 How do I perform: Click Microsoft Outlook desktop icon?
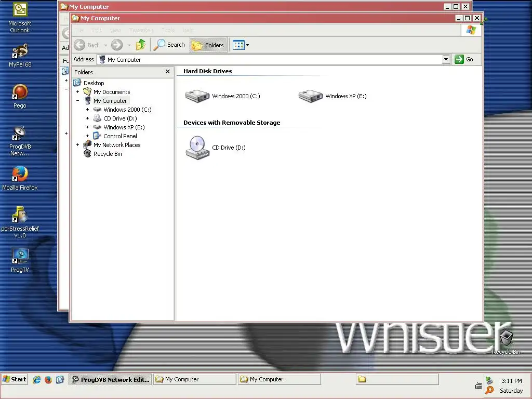click(x=20, y=18)
